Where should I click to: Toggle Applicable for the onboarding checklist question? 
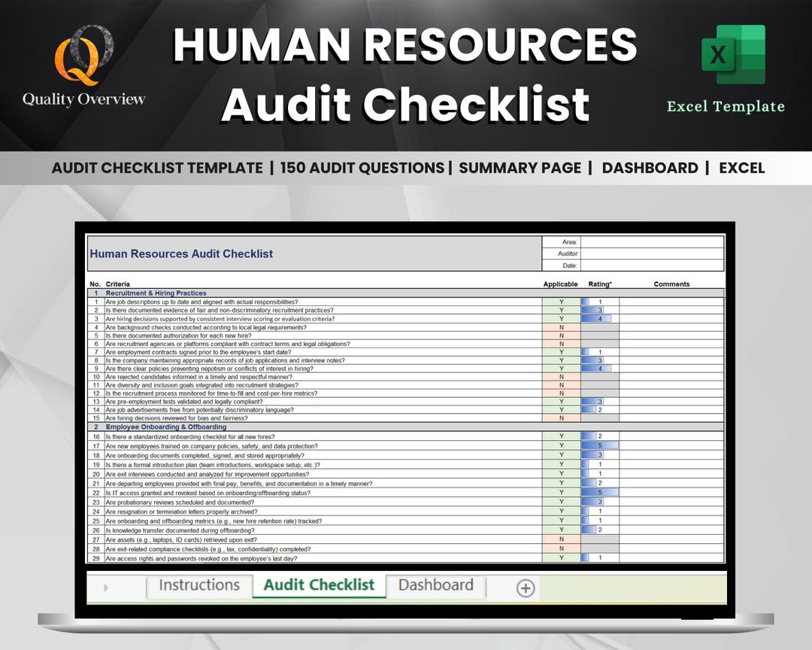point(561,436)
